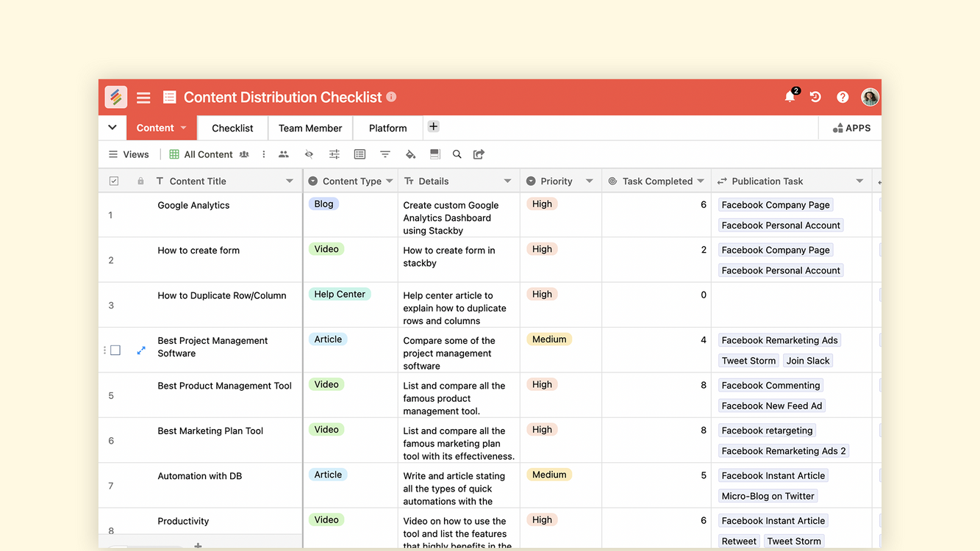The image size is (980, 551).
Task: Open the filter icon in toolbar
Action: coord(385,154)
